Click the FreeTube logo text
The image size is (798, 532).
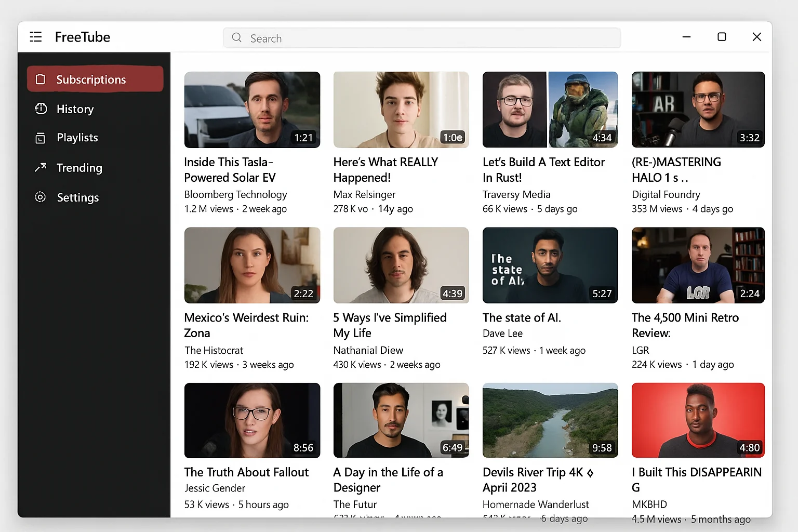pos(83,37)
